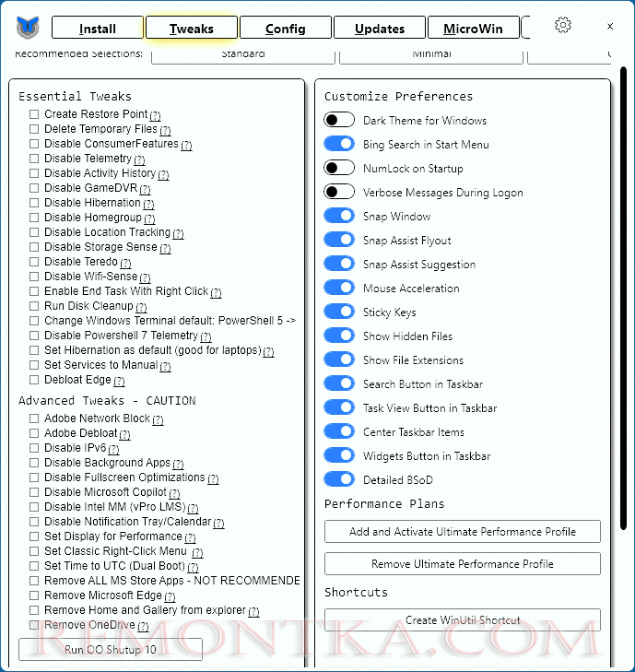
Task: Open the Config tab
Action: (286, 28)
